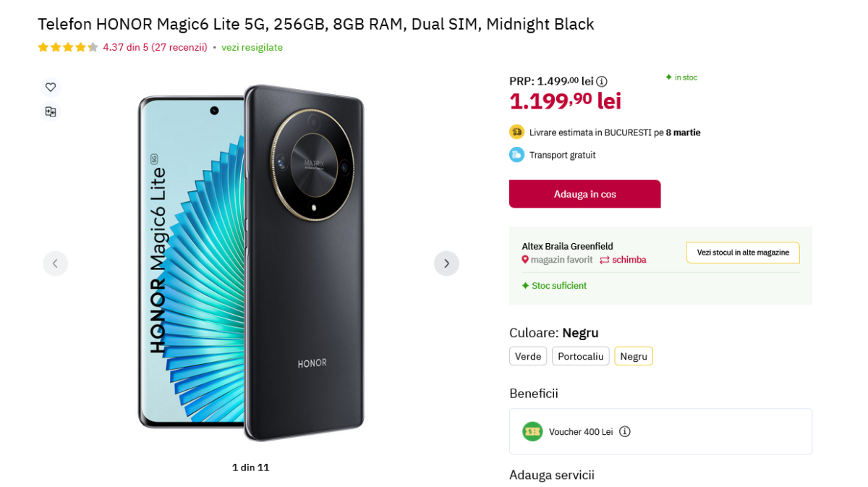The width and height of the screenshot is (868, 487).
Task: Add product to favorites with heart icon
Action: coord(51,88)
